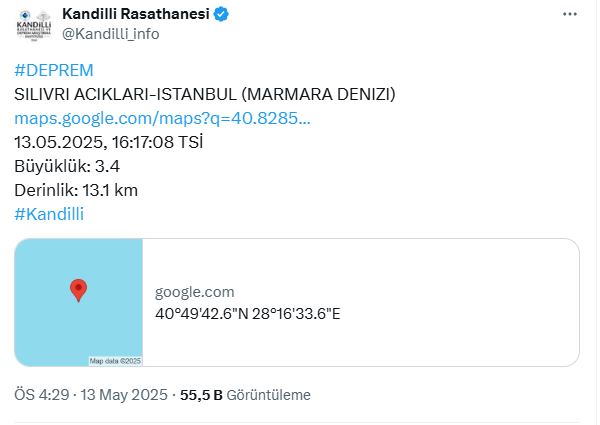
Task: Click the Map data ©2025 attribution
Action: point(115,361)
